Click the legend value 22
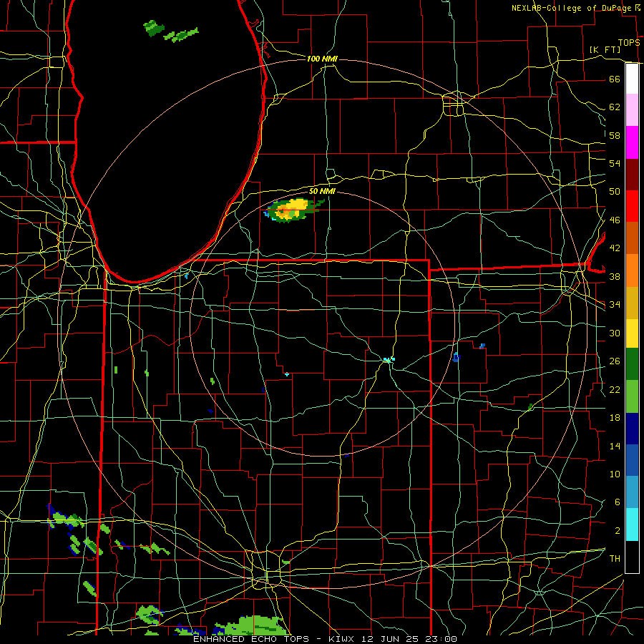Viewport: 644px width, 644px height. pyautogui.click(x=615, y=389)
